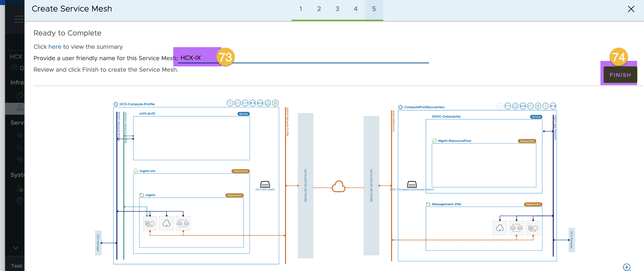644x271 pixels.
Task: Select the interconnect appliance icon in Management VMs
Action: coord(533,228)
